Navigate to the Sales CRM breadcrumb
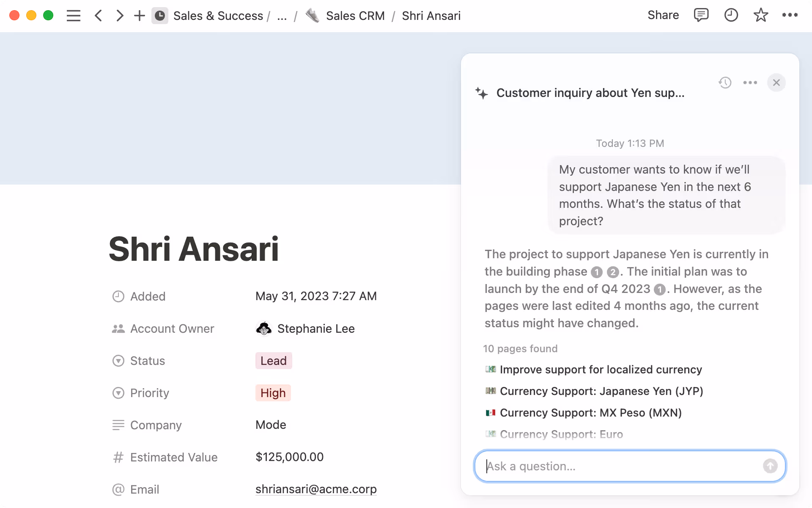Screen dimensions: 812x508 coord(355,16)
